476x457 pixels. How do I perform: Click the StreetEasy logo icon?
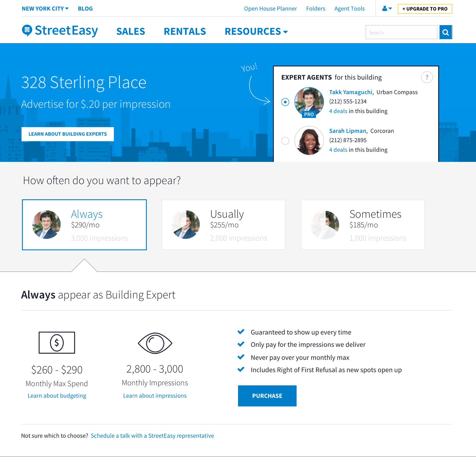[27, 30]
